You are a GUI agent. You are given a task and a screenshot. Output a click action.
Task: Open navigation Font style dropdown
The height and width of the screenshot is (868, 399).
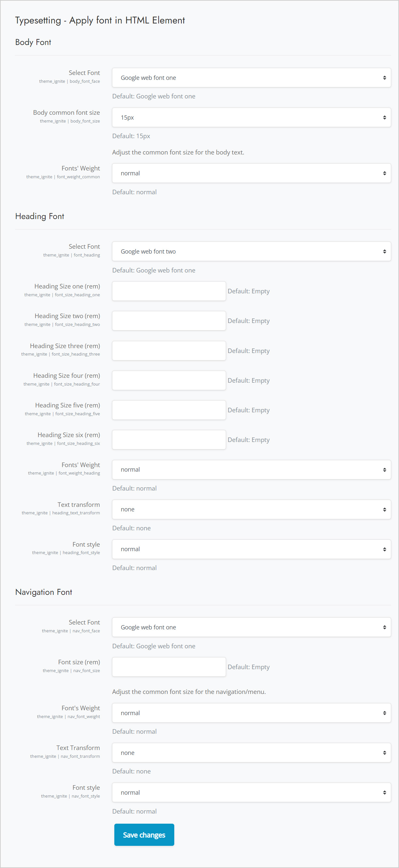tap(251, 792)
